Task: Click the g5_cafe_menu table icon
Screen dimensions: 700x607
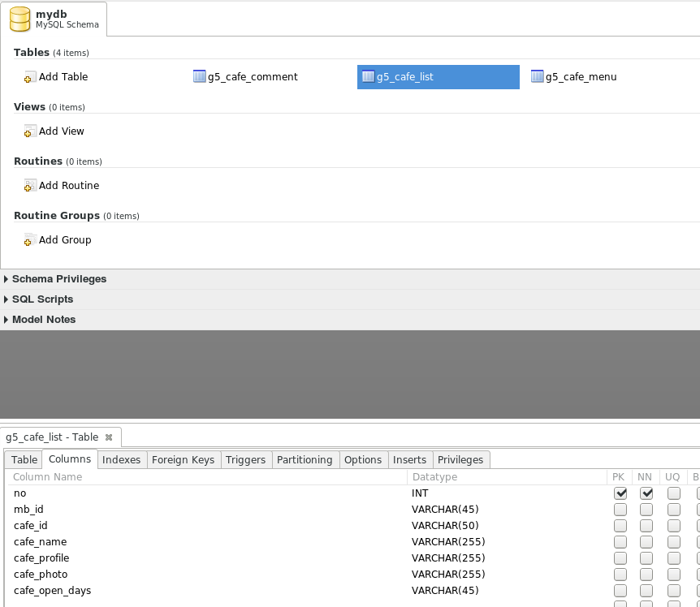Action: coord(537,77)
